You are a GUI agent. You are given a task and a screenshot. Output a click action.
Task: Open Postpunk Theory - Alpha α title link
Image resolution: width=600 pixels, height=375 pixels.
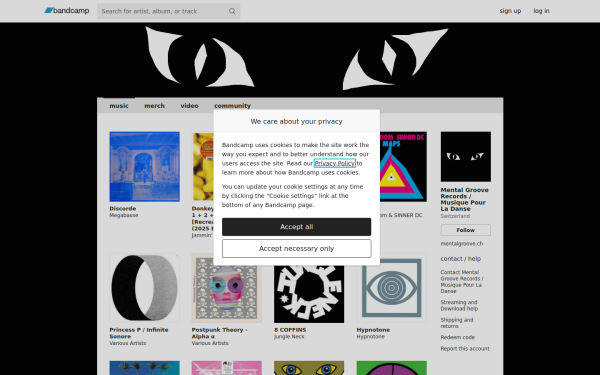point(219,333)
